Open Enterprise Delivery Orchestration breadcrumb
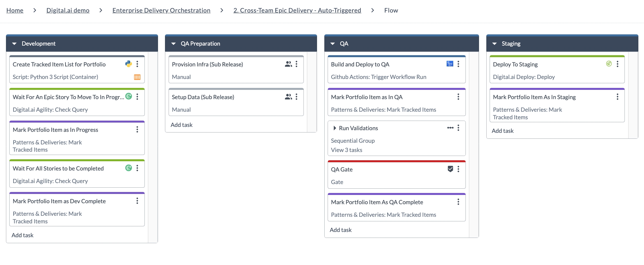Screen dimensions: 644x265 point(161,10)
